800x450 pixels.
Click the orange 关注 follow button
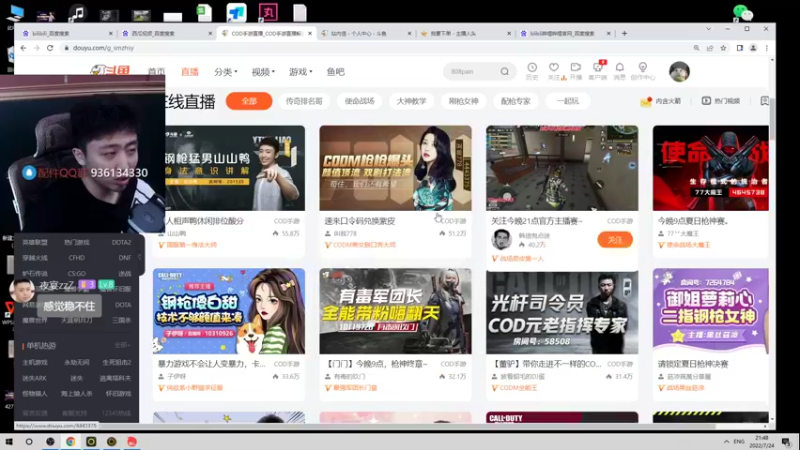(615, 240)
